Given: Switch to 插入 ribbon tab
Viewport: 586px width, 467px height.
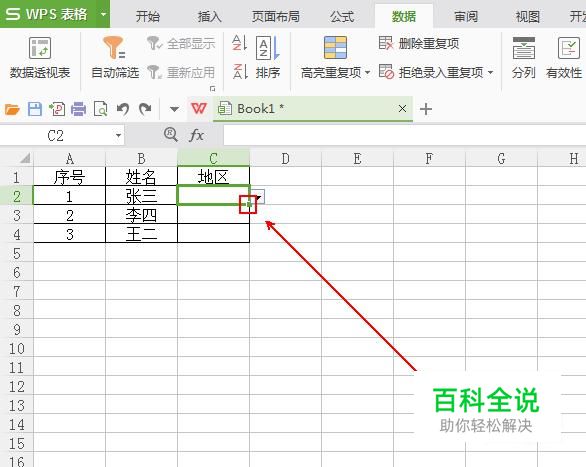Looking at the screenshot, I should pyautogui.click(x=209, y=16).
